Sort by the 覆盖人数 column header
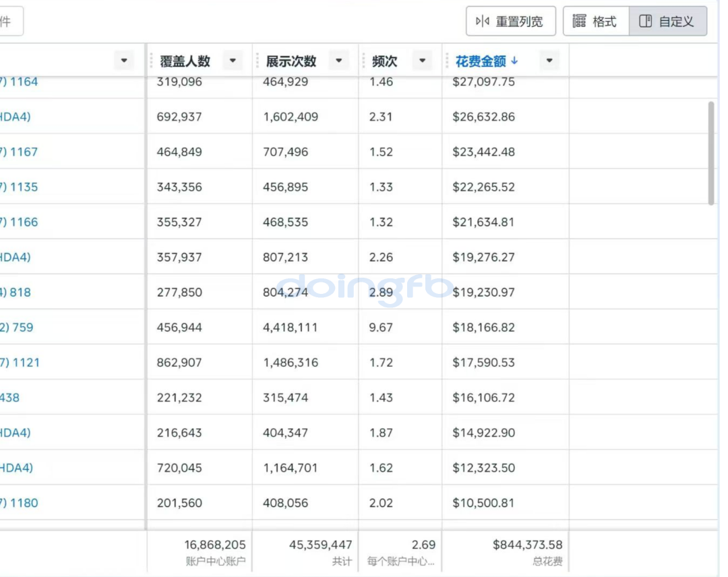 click(x=185, y=61)
